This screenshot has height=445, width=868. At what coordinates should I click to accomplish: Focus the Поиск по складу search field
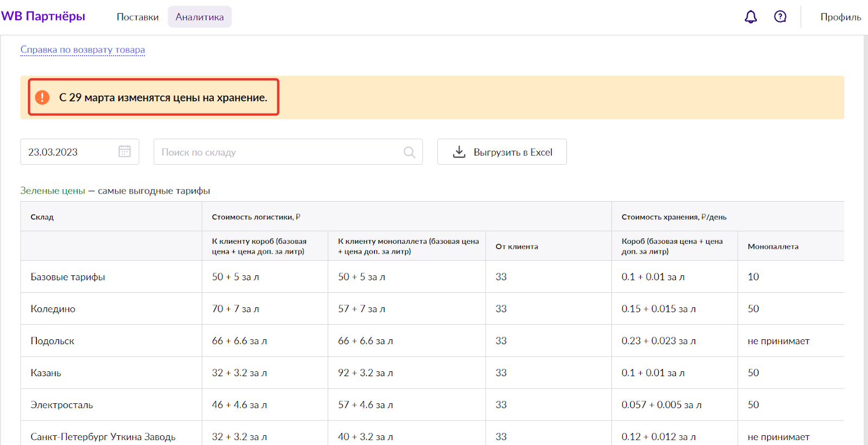[x=288, y=152]
